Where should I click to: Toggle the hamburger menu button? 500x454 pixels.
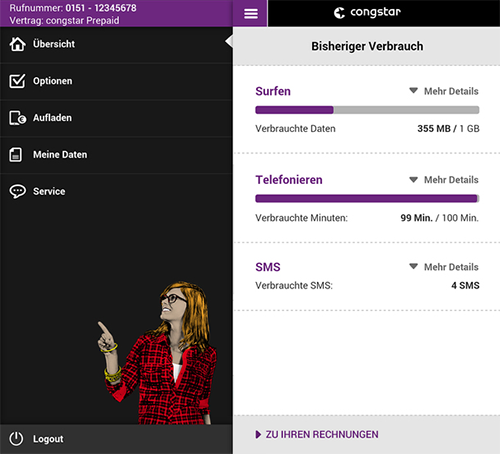click(251, 14)
